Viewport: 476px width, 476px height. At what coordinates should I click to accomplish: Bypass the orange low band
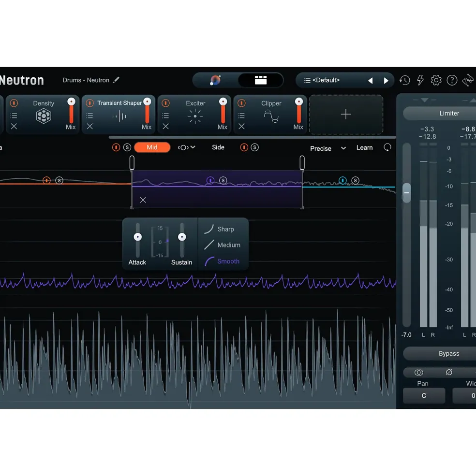(x=46, y=180)
